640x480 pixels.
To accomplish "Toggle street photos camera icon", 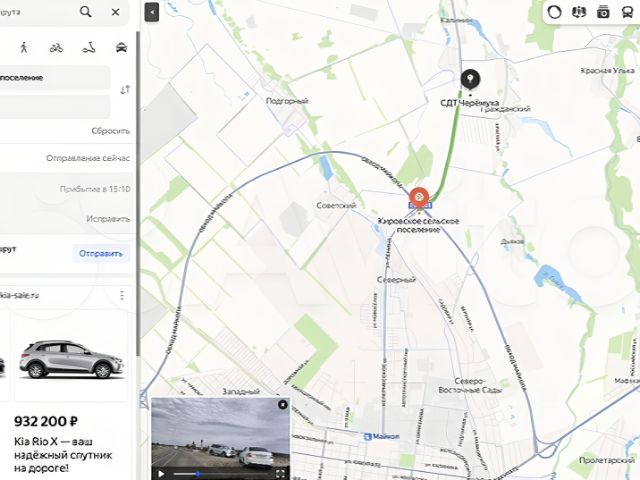I will (603, 13).
